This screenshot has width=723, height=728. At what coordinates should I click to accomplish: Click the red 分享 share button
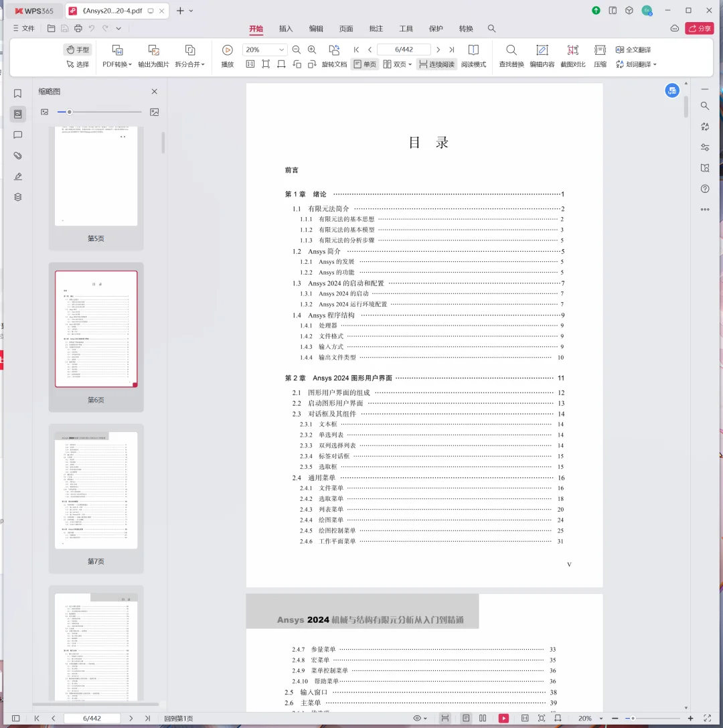pos(700,28)
